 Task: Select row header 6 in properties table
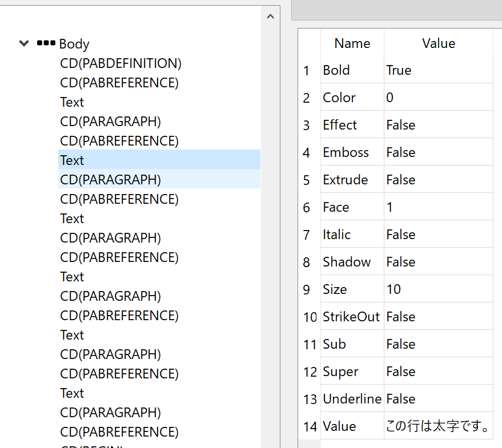coord(310,207)
